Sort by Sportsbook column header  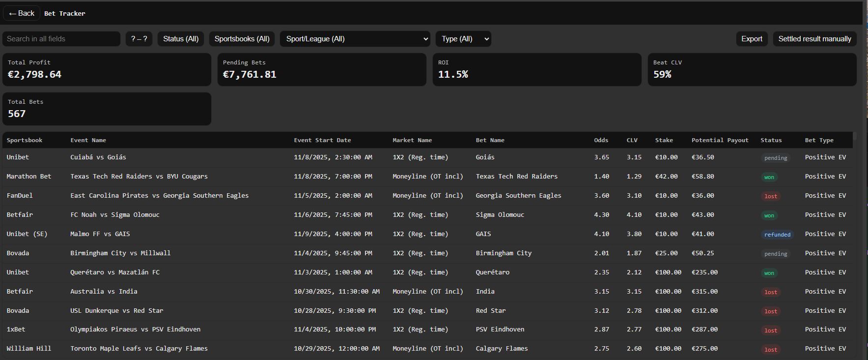[25, 140]
